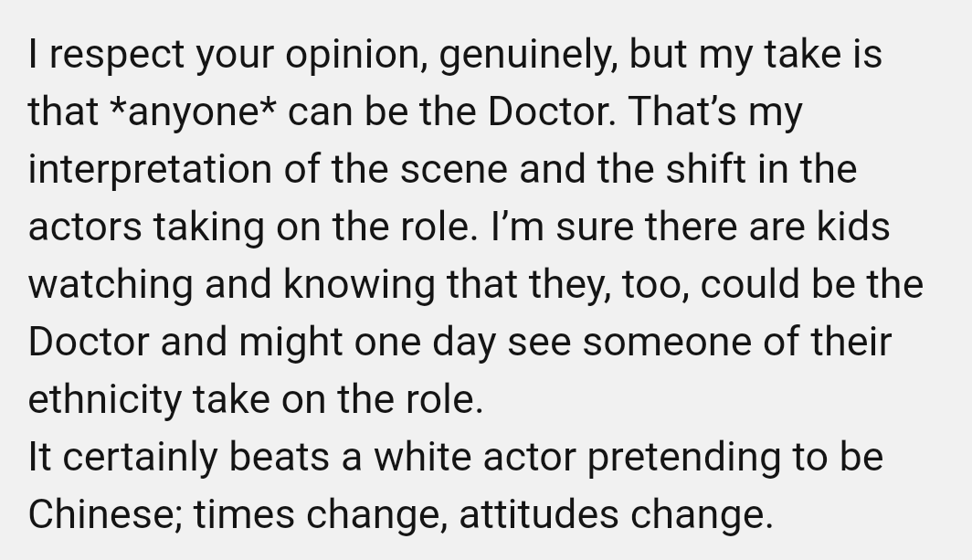
Task: Click on the word "interpretation"
Action: click(150, 171)
